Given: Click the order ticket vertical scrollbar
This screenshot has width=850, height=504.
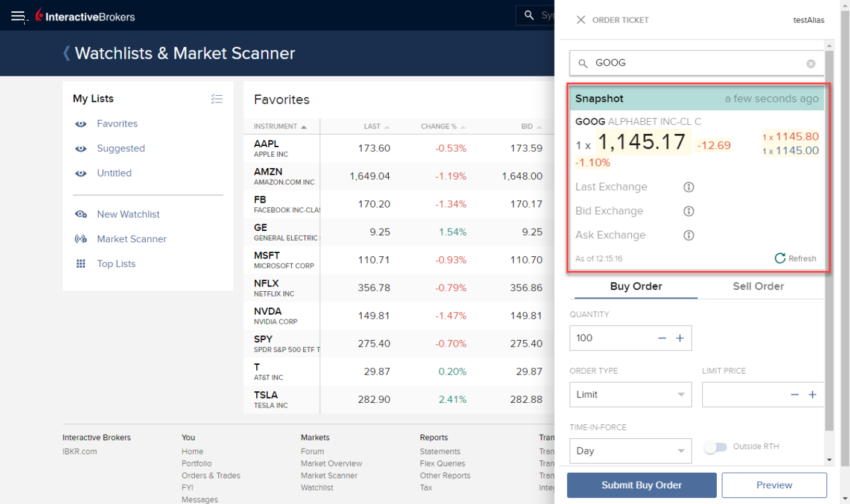Looking at the screenshot, I should [x=829, y=241].
